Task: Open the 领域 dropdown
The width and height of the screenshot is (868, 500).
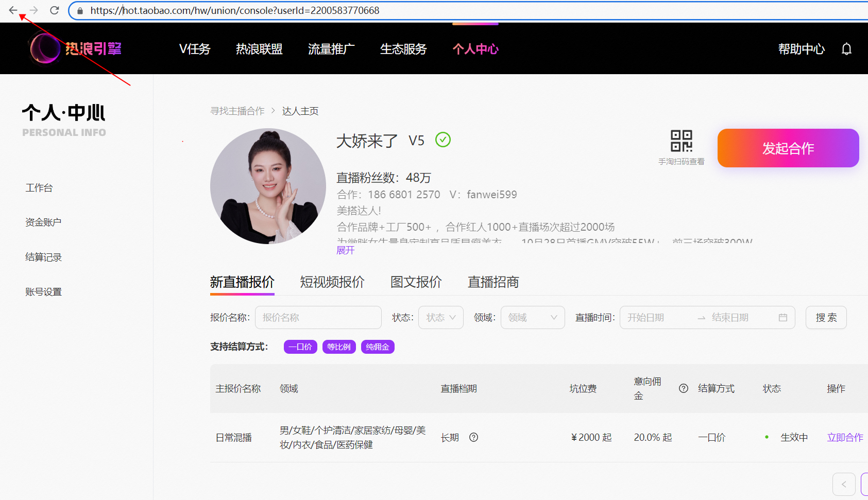Action: pyautogui.click(x=533, y=317)
